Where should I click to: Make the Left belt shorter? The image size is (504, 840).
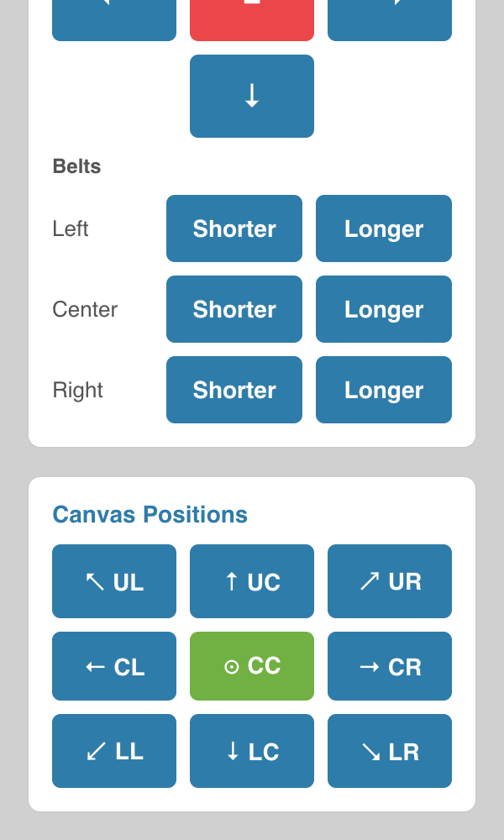[x=234, y=228]
